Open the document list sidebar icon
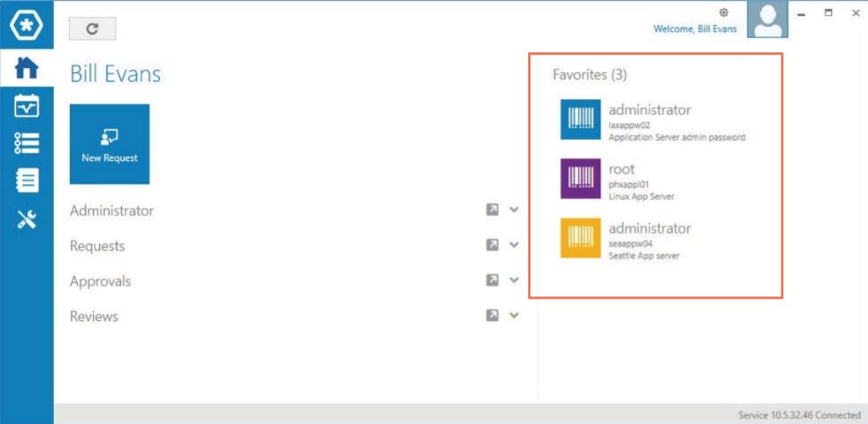Image resolution: width=868 pixels, height=424 pixels. (26, 181)
